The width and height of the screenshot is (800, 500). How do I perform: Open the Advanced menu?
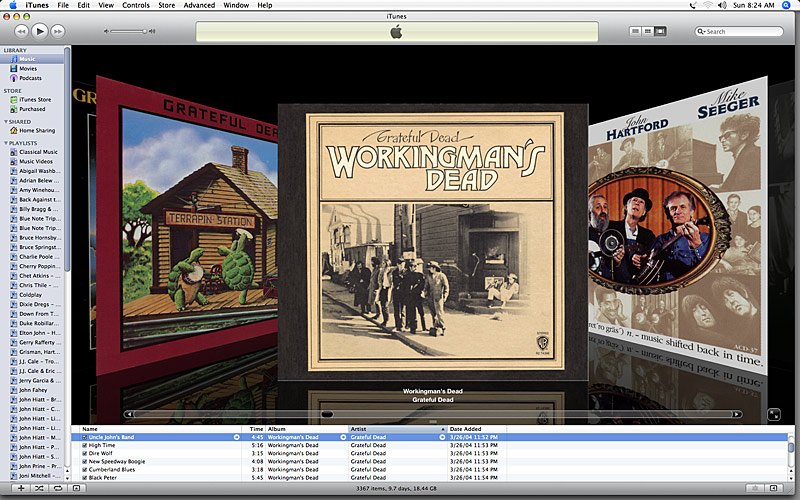[x=199, y=5]
